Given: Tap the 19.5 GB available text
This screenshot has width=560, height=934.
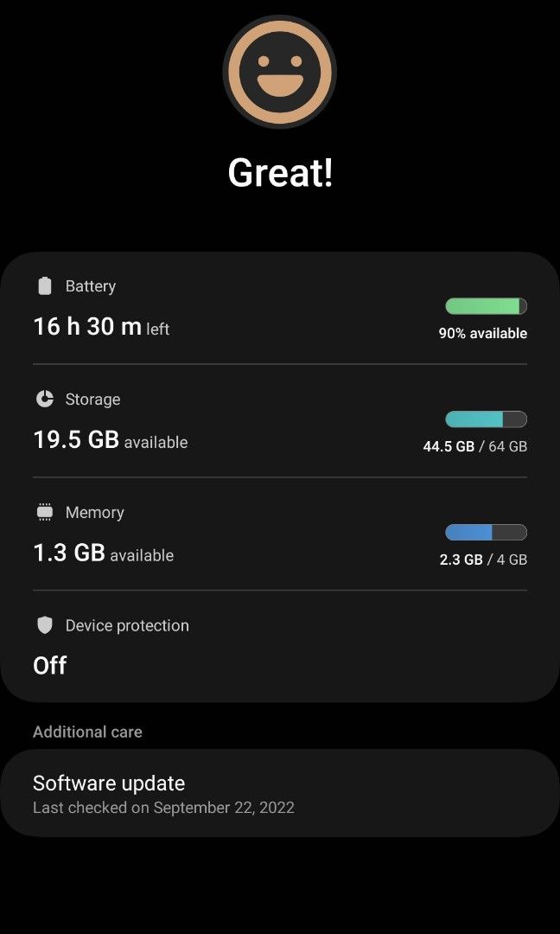Looking at the screenshot, I should (x=110, y=440).
